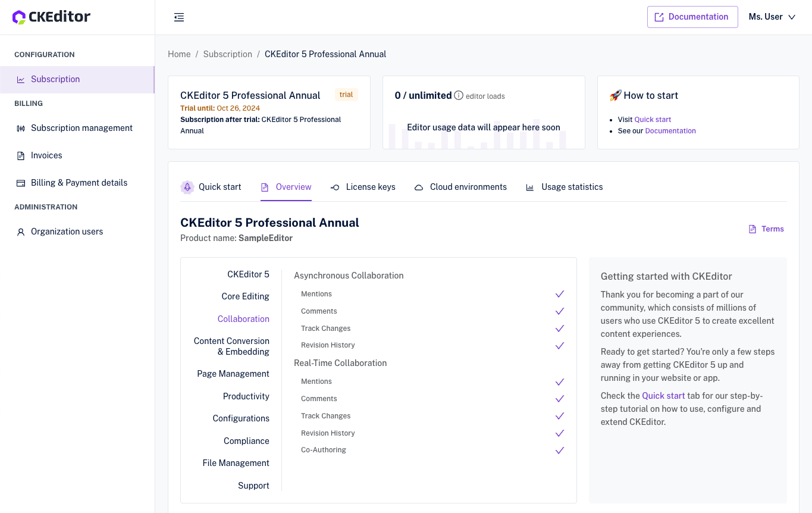
Task: Switch to the Usage statistics tab
Action: click(x=565, y=187)
